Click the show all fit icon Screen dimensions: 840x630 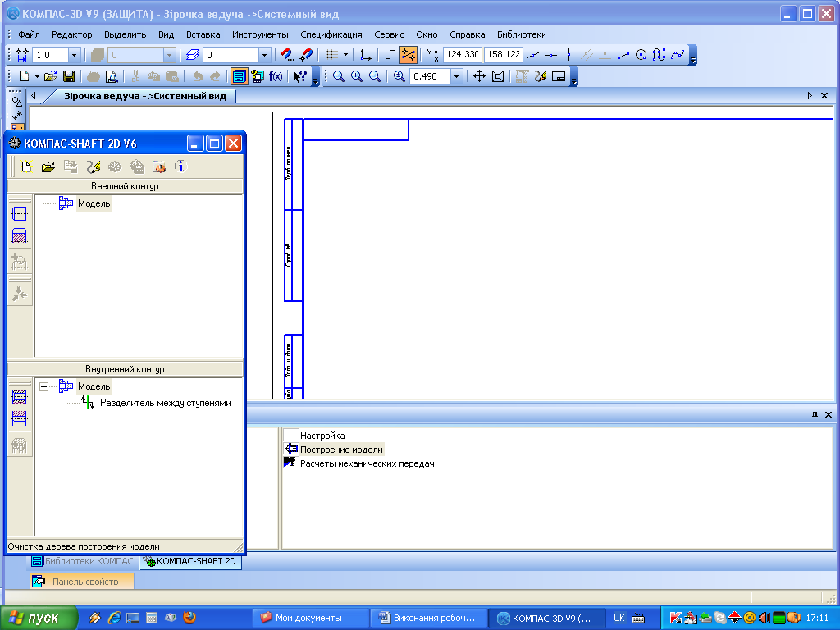click(498, 76)
